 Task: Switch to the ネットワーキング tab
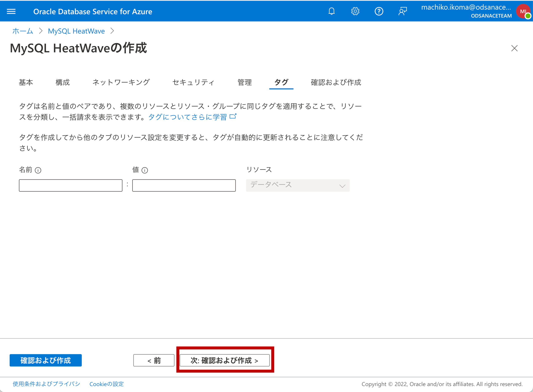tap(121, 82)
